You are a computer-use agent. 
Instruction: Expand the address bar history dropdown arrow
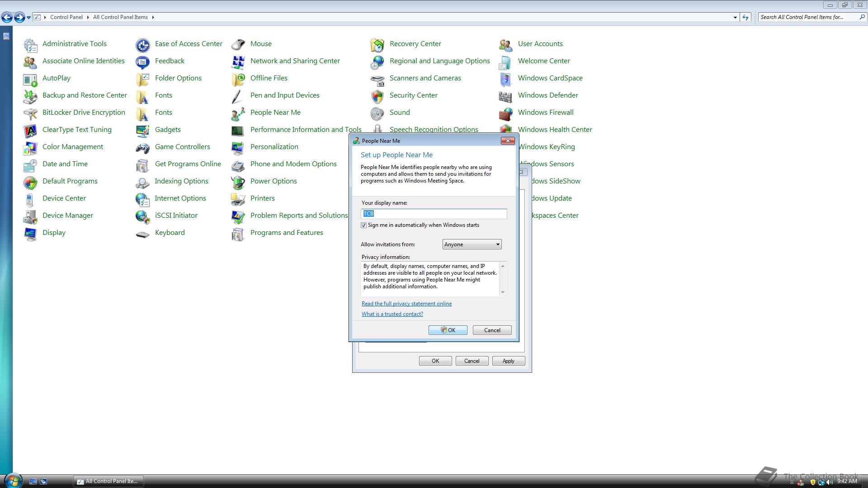(735, 17)
